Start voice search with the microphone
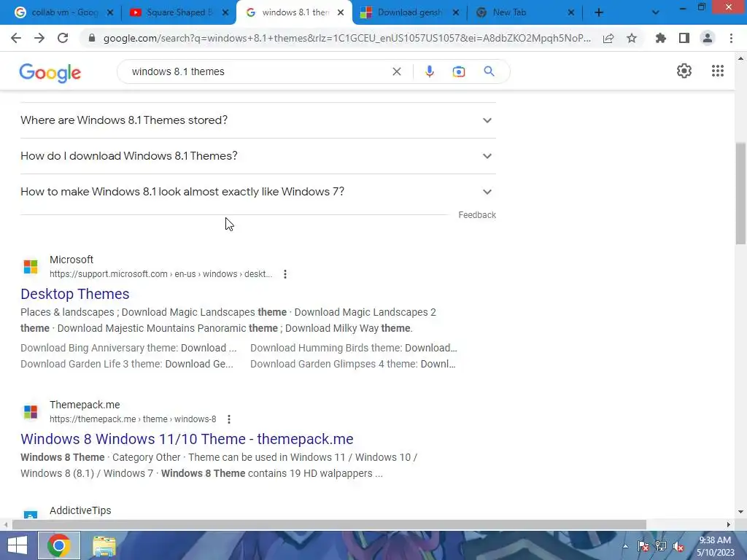Image resolution: width=747 pixels, height=560 pixels. [429, 71]
